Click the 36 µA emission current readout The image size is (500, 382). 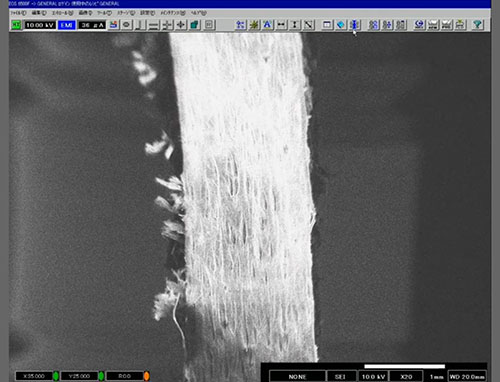[92, 25]
